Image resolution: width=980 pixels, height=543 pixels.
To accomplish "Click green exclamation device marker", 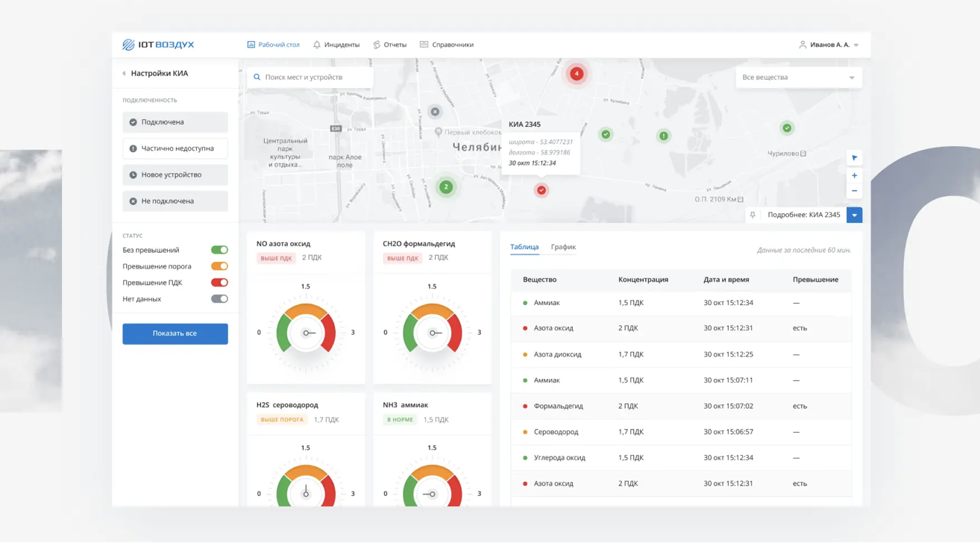I will (664, 136).
